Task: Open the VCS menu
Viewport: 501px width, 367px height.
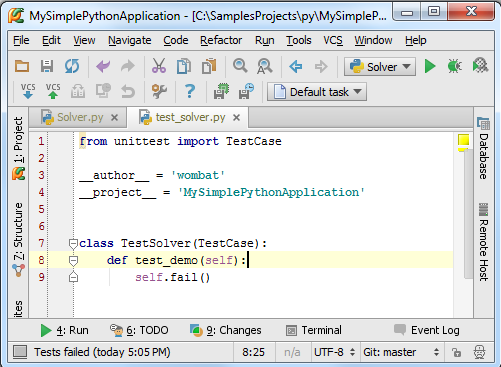Action: coord(333,40)
